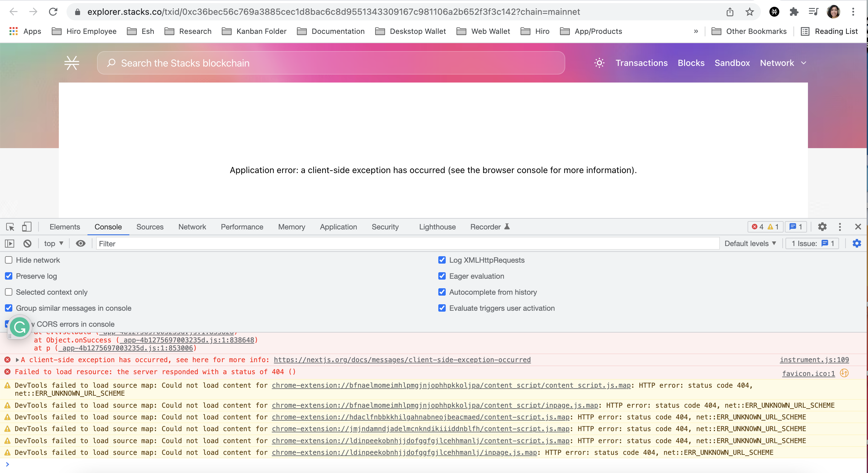Image resolution: width=868 pixels, height=473 pixels.
Task: Open the Stacks wallet extension icon
Action: tap(774, 12)
